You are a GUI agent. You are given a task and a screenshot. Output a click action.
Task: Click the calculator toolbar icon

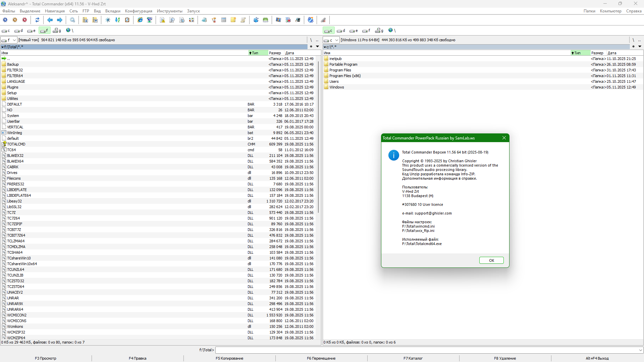[x=224, y=20]
